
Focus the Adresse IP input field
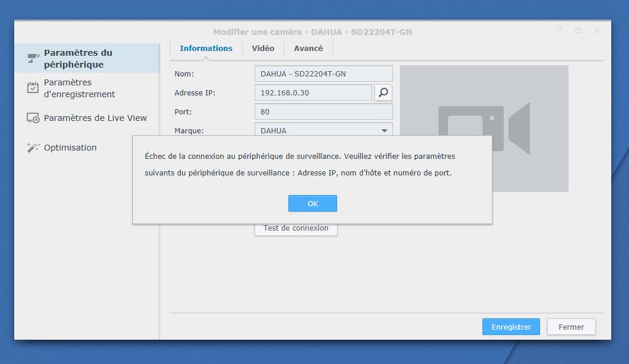[x=313, y=92]
